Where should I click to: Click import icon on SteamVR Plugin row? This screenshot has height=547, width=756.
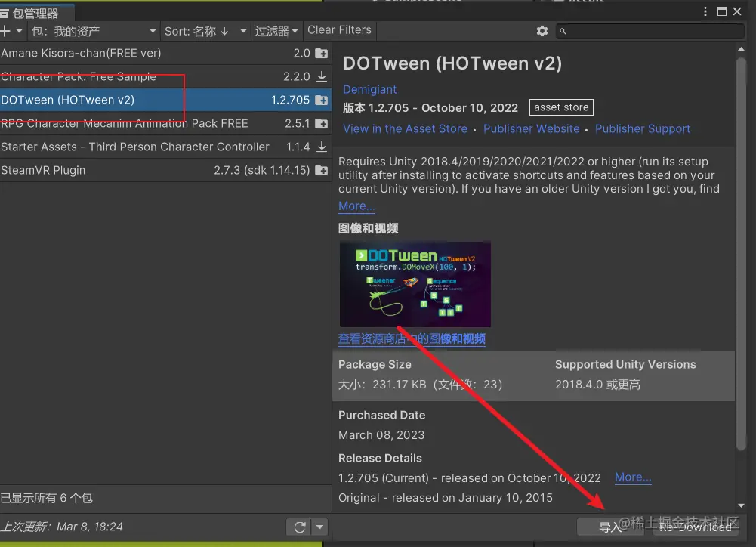coord(322,170)
